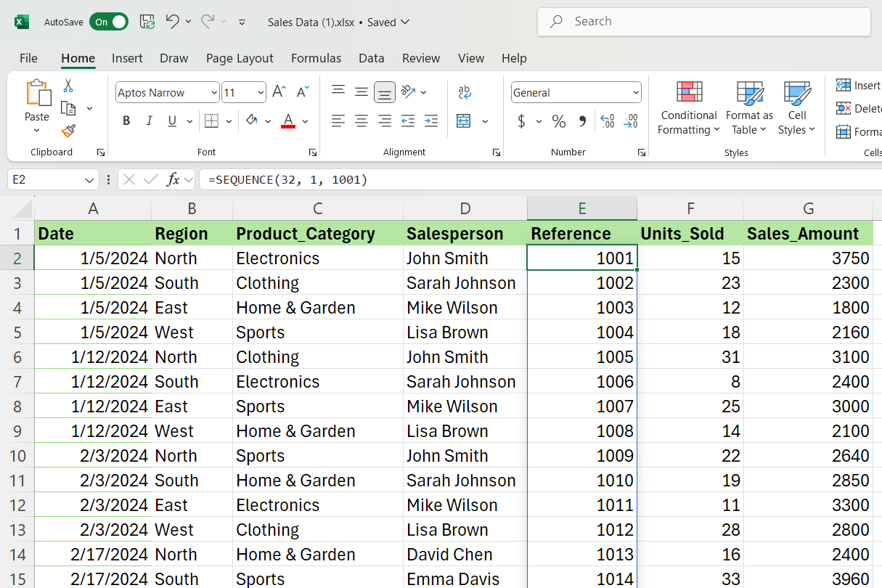The width and height of the screenshot is (882, 588).
Task: Expand the General number format dropdown
Action: point(636,93)
